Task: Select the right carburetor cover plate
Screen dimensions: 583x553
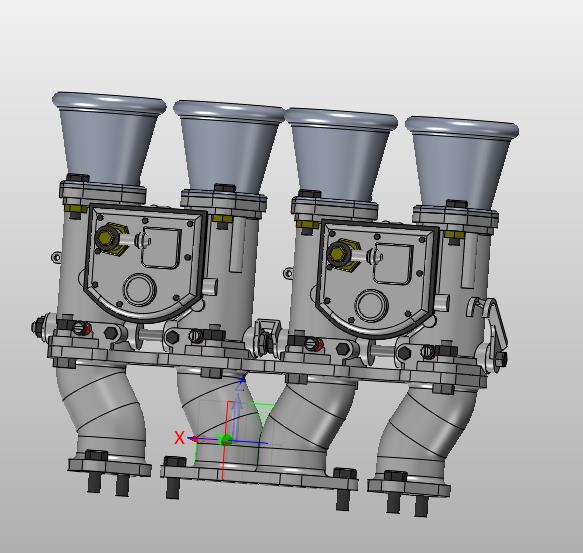Action: 377,278
